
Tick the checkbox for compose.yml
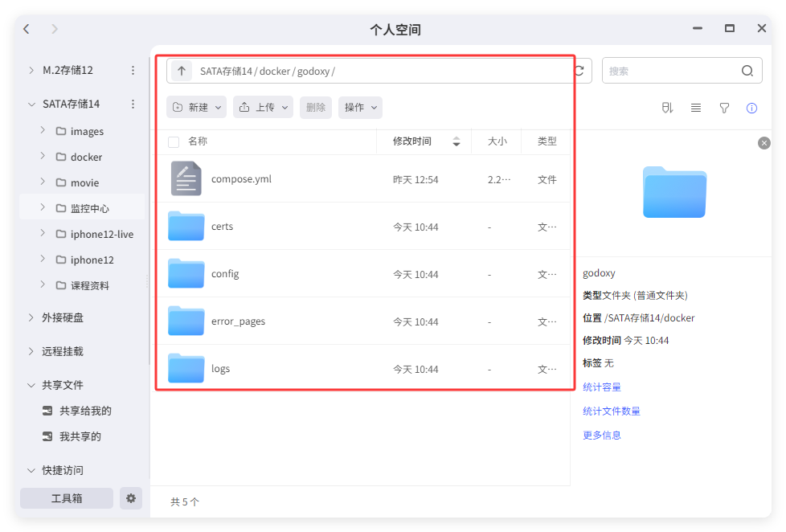tap(173, 178)
